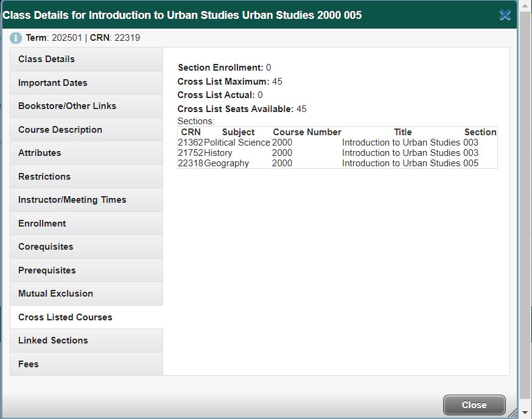Click CRN 22318 in the sections table
This screenshot has height=419, width=532.
[x=191, y=163]
